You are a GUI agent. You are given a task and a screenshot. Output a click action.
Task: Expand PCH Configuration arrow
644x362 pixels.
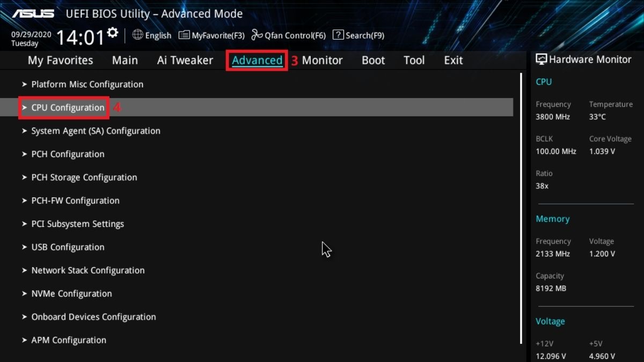click(x=25, y=154)
